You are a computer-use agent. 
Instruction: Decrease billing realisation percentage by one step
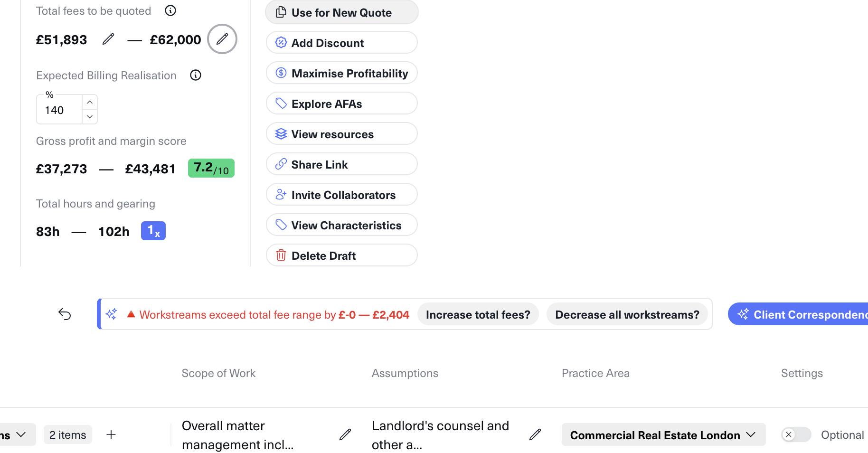pyautogui.click(x=90, y=117)
